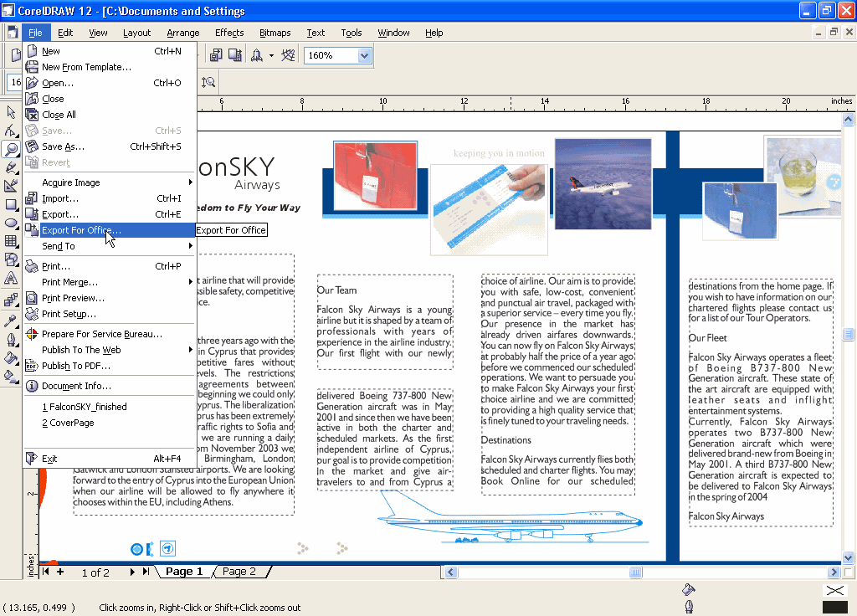857x616 pixels.
Task: Open the Tools menu
Action: (x=351, y=33)
